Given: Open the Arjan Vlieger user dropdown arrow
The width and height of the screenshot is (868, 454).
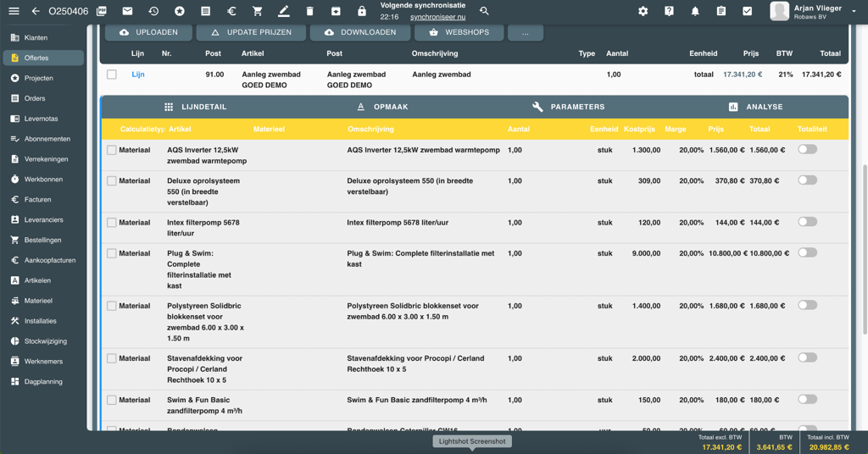Looking at the screenshot, I should pos(854,11).
